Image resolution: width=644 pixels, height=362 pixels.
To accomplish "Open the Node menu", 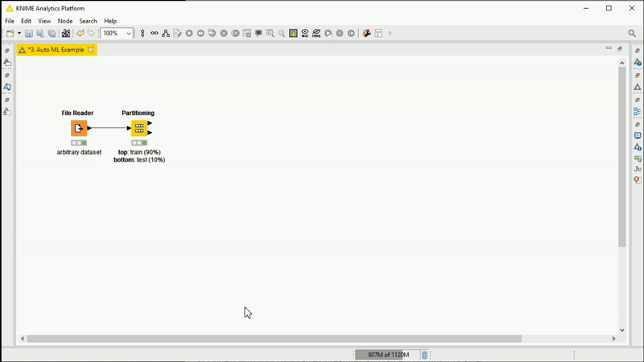I will (x=65, y=21).
